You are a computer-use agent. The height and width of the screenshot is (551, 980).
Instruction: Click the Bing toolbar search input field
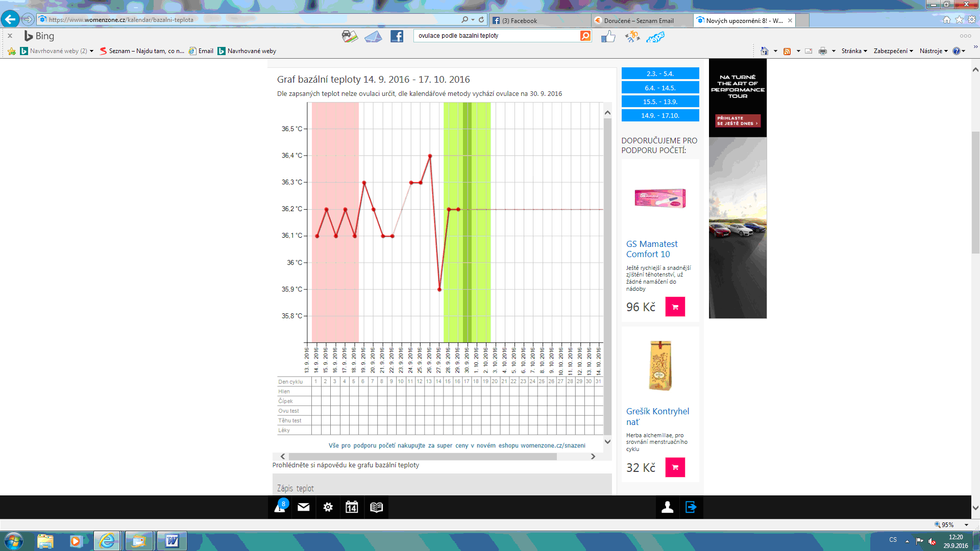(x=496, y=36)
